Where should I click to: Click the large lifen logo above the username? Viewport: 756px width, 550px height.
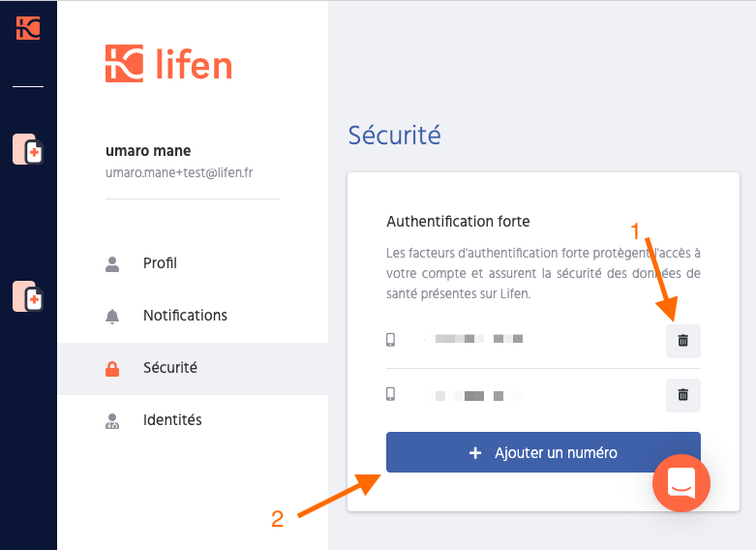(168, 64)
